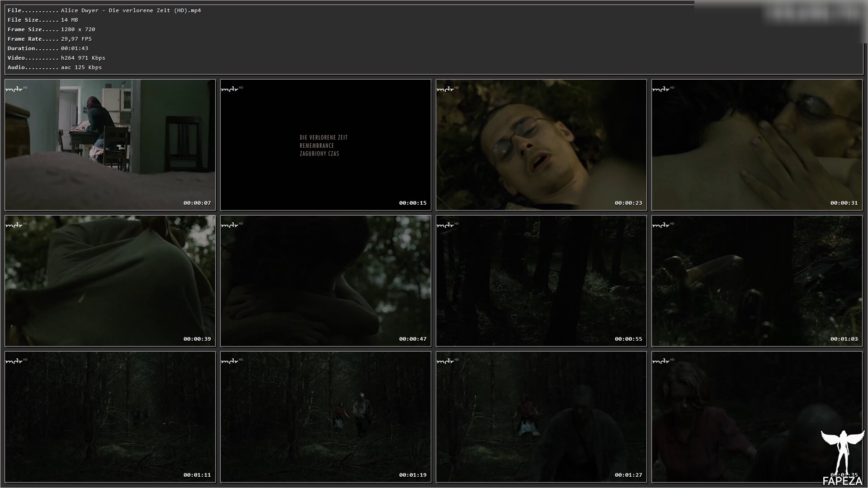This screenshot has height=488, width=868.
Task: Click the mdr HD logo in the 00:00:47 thumbnail
Action: (232, 225)
